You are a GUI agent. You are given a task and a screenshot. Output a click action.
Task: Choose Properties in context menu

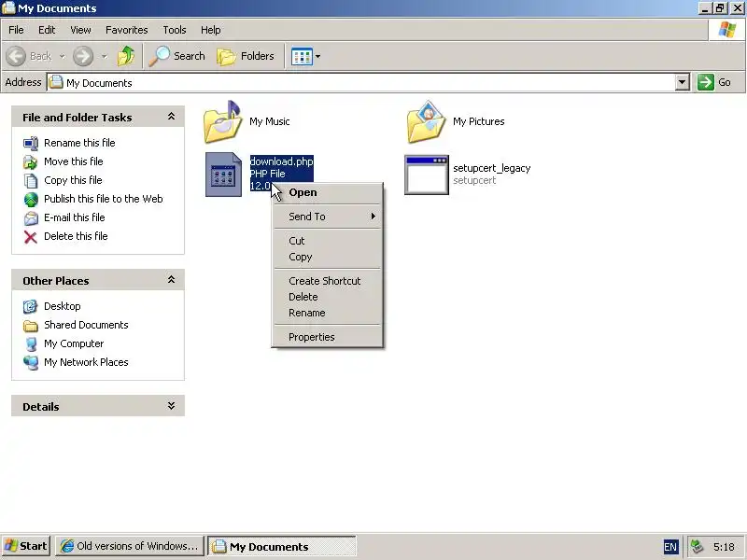[327, 337]
